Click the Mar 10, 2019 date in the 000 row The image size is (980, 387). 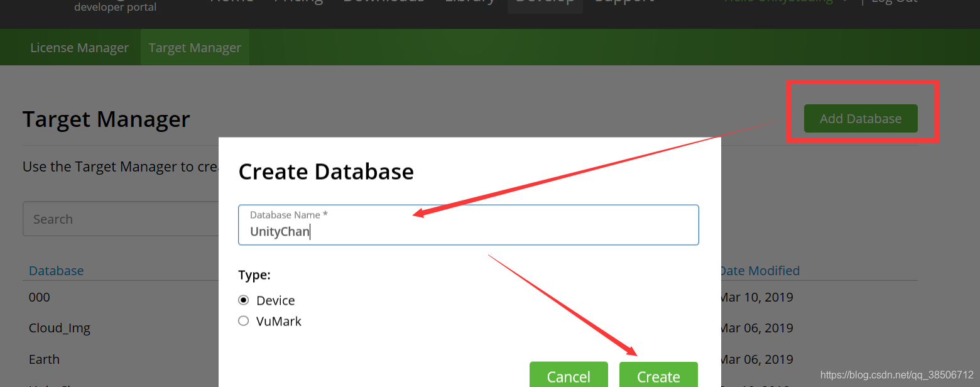click(756, 297)
